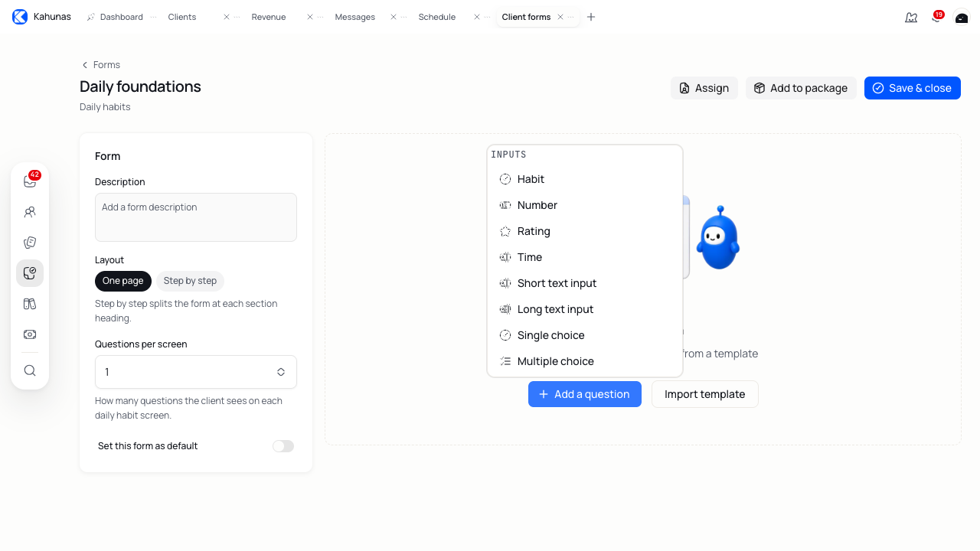Select One page layout
Viewport: 980px width, 551px height.
(123, 281)
